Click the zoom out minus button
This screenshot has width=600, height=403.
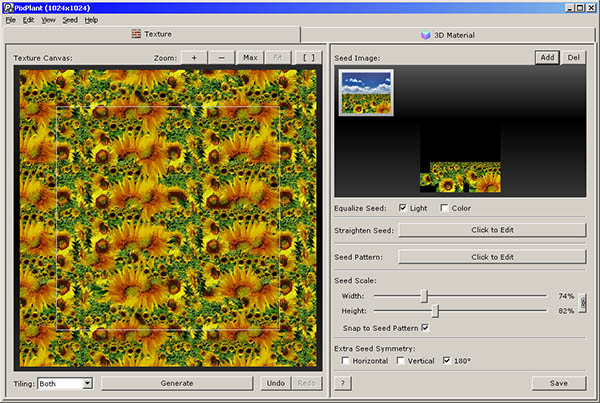(x=221, y=57)
